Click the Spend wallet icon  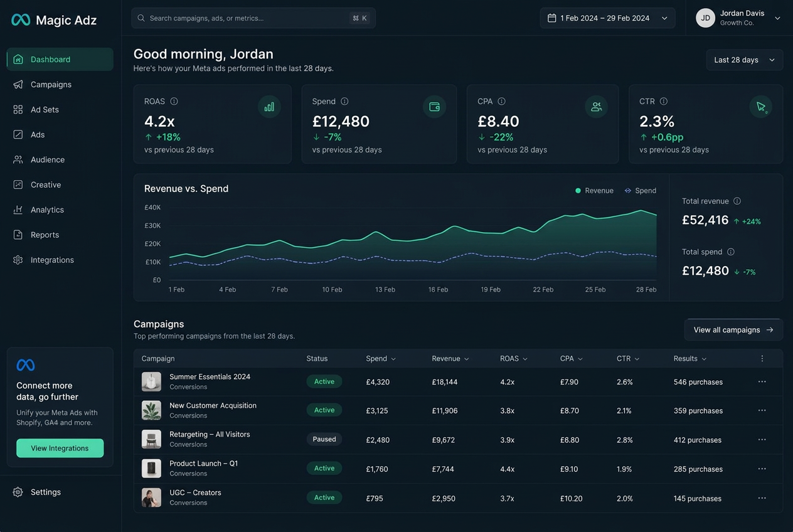[x=434, y=107]
